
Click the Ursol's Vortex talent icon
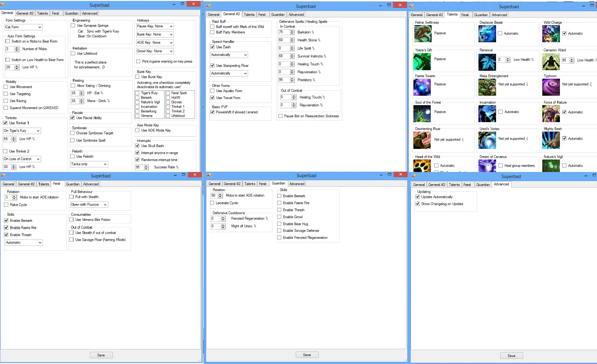click(487, 140)
